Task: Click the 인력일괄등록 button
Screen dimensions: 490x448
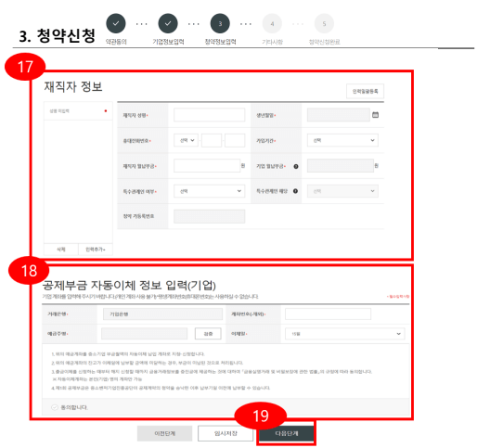Action: 365,91
